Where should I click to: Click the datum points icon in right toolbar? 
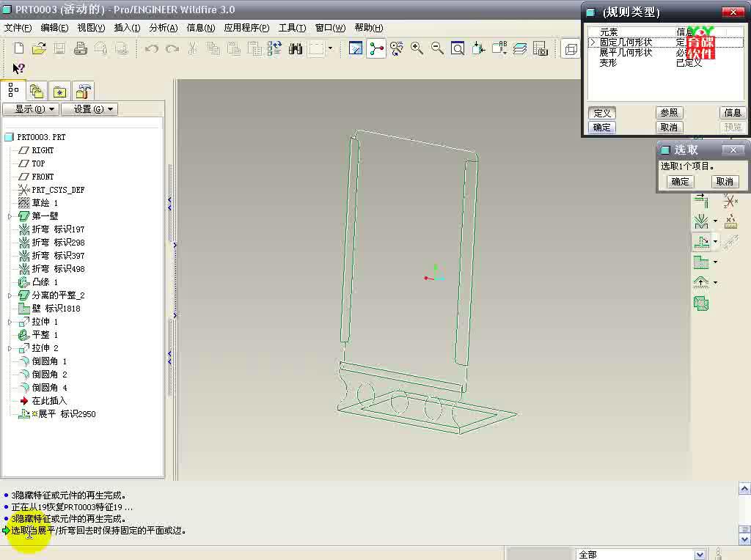pyautogui.click(x=730, y=221)
